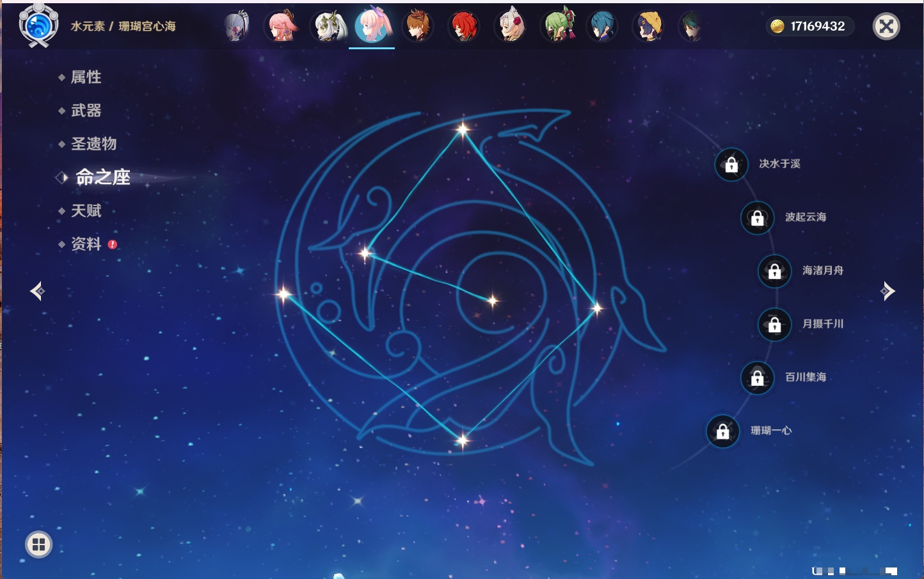The height and width of the screenshot is (579, 924).
Task: Go to the 天赋 talents tab
Action: click(86, 210)
